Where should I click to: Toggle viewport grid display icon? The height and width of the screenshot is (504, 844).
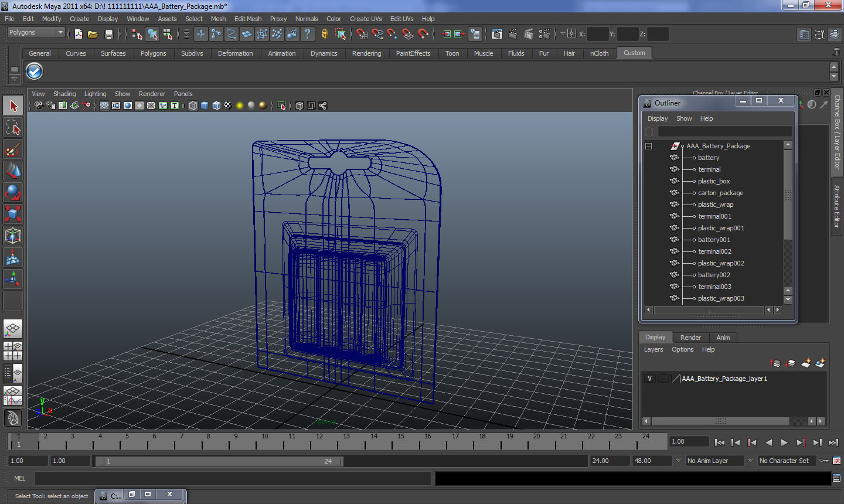pyautogui.click(x=104, y=105)
